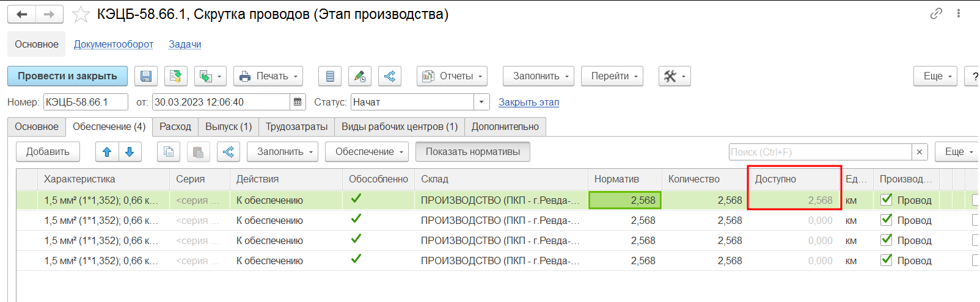Open the Отчеты dropdown menu
Screen dimensions: 980x302
pyautogui.click(x=452, y=76)
